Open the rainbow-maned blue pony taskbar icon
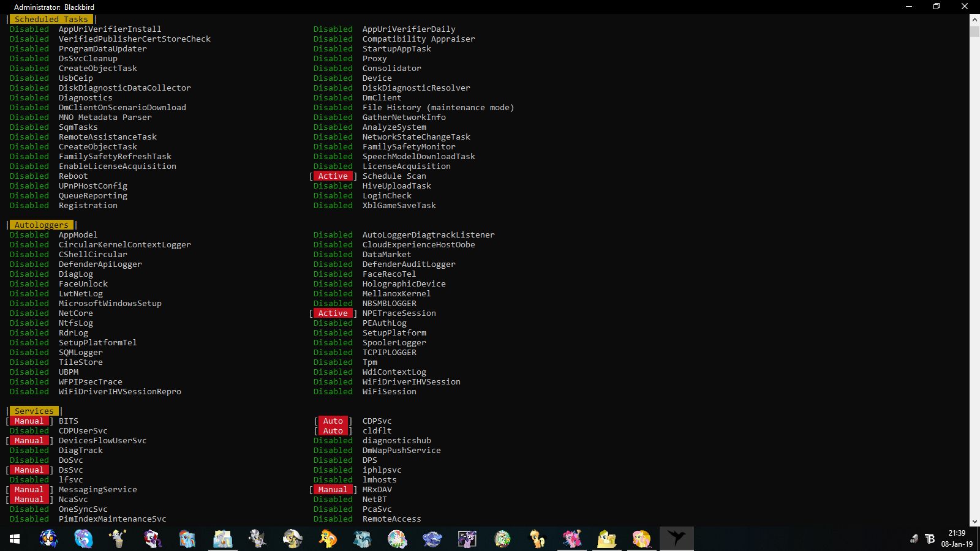Screen dimensions: 980x551 tap(187, 539)
